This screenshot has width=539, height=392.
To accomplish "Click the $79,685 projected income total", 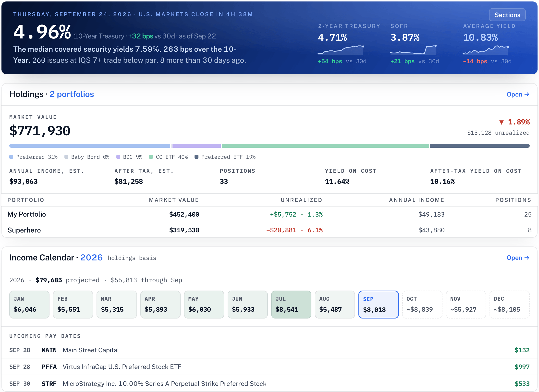I will pyautogui.click(x=49, y=280).
